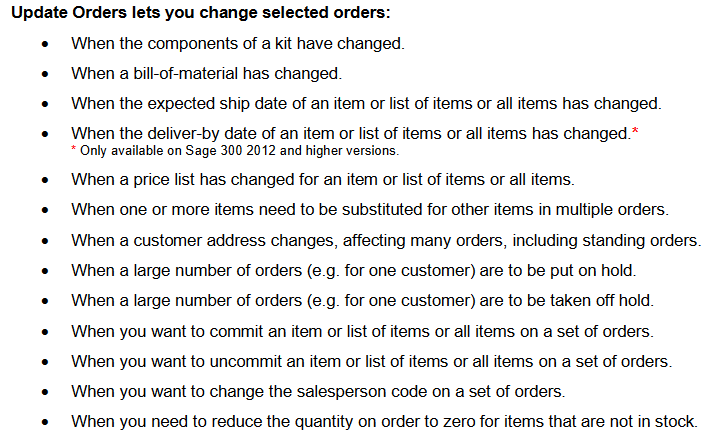Select the orders taken off hold line

(x=363, y=301)
